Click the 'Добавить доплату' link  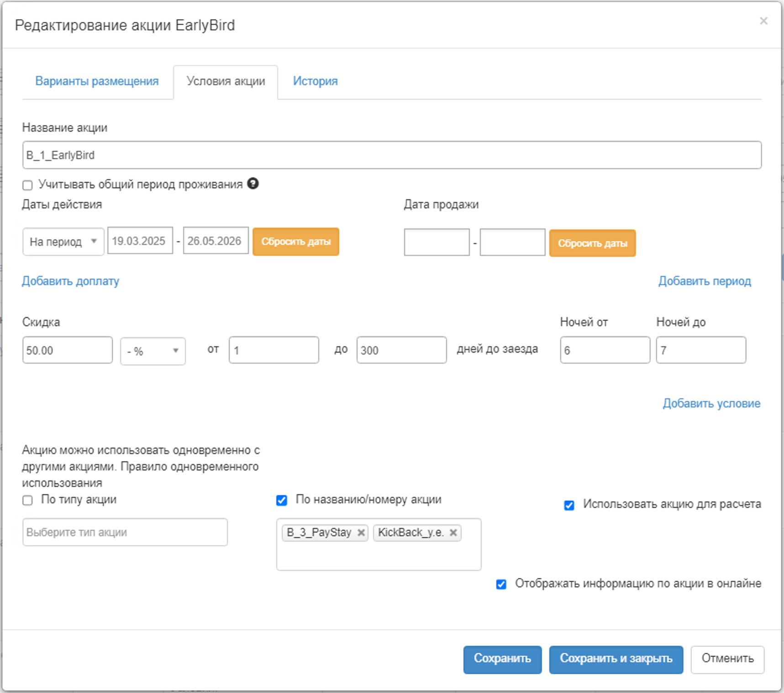pos(71,281)
